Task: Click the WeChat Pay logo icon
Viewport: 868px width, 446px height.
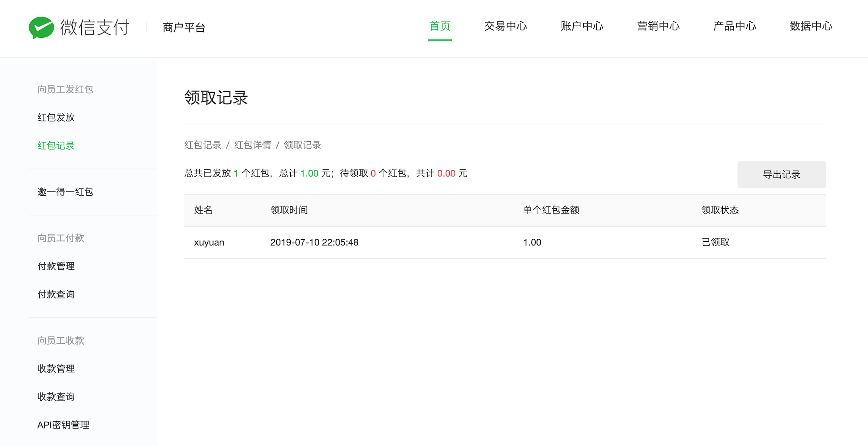Action: click(41, 27)
